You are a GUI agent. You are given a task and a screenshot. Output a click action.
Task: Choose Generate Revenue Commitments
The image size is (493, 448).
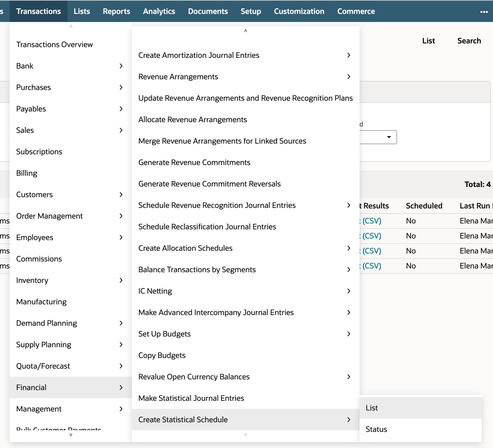[x=245, y=162]
